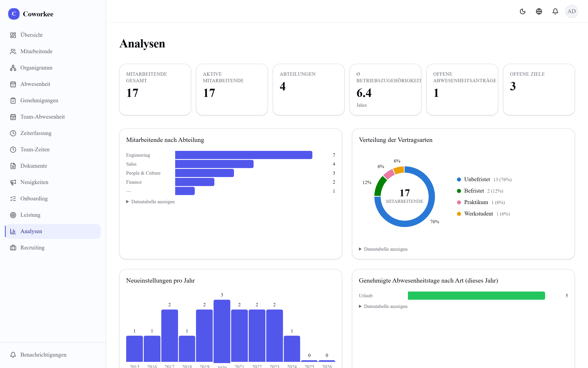Click the Neueinstellungen pro Jahr title
This screenshot has width=588, height=368.
[x=160, y=280]
